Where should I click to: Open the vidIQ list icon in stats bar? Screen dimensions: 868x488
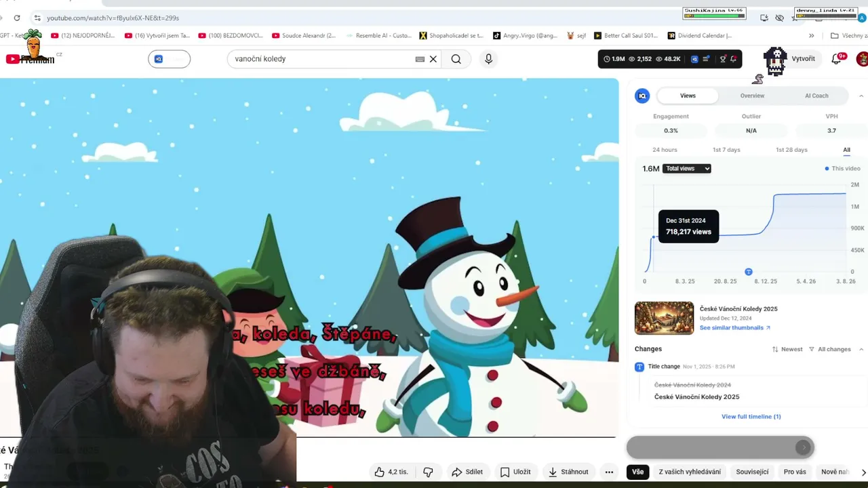coord(707,59)
